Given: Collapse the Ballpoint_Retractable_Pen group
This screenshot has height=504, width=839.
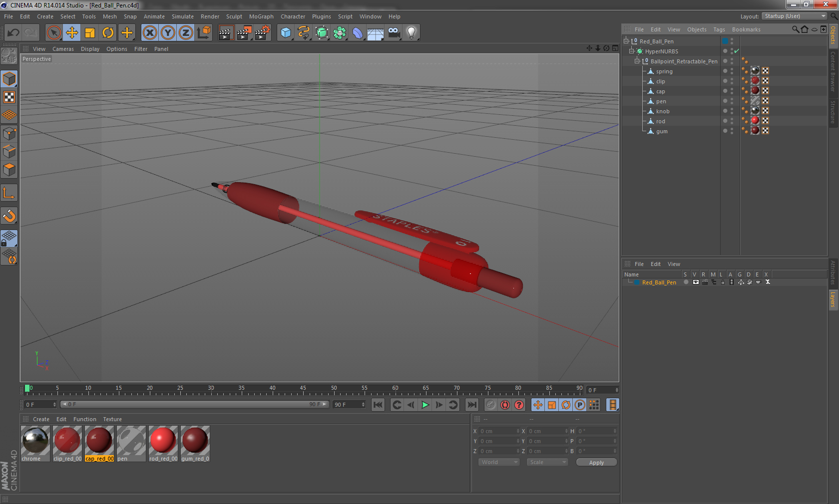Looking at the screenshot, I should [x=637, y=61].
